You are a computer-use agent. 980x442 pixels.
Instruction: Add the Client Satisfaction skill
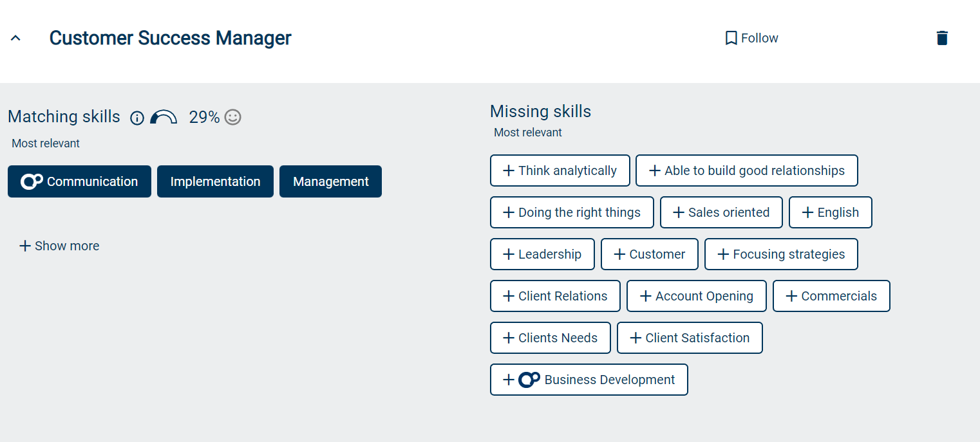pos(690,338)
